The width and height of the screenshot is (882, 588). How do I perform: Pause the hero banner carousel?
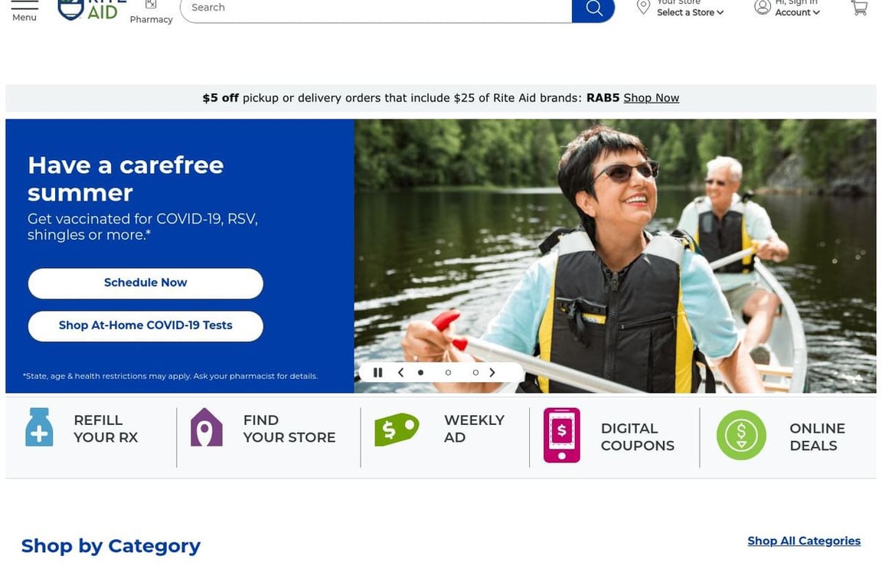(x=378, y=373)
